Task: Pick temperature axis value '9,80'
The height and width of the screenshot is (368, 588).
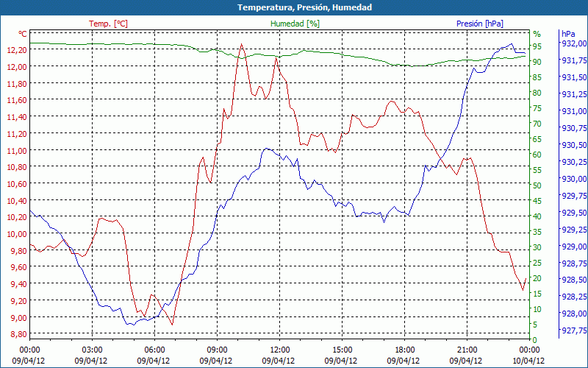Action: (x=19, y=250)
